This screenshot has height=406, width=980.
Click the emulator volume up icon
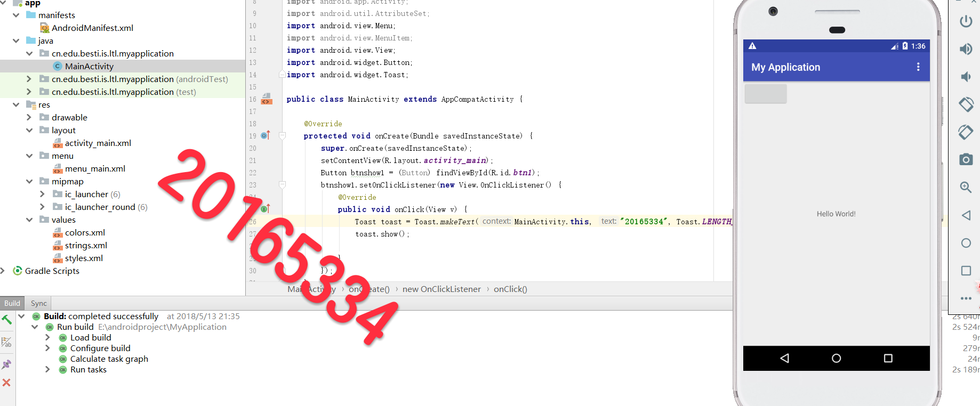[966, 49]
